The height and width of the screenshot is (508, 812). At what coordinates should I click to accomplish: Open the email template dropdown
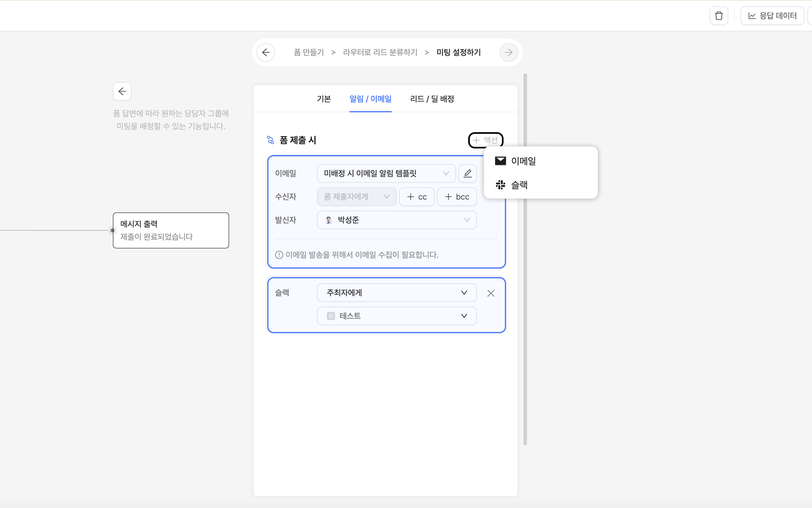(x=386, y=173)
